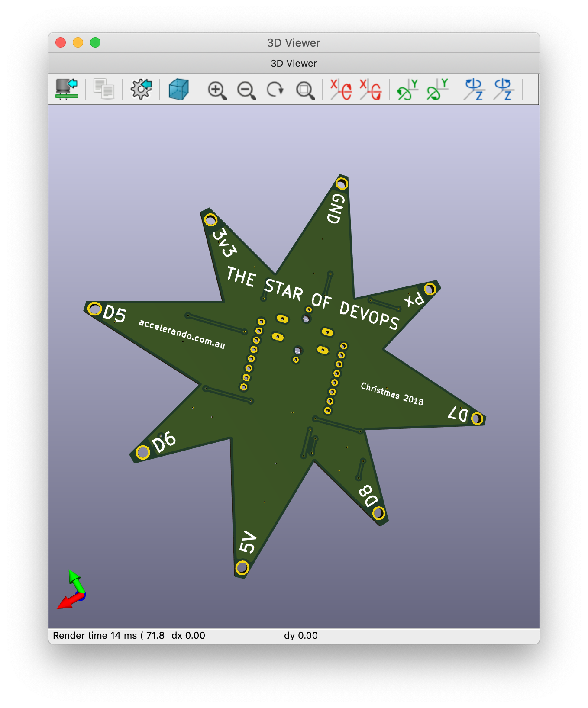Viewport: 588px width, 708px height.
Task: Click the 5V label on the board
Action: click(248, 542)
